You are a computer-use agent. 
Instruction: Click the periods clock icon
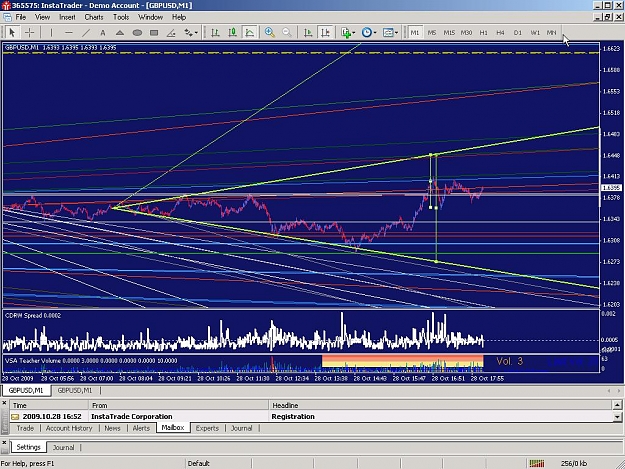click(x=366, y=32)
